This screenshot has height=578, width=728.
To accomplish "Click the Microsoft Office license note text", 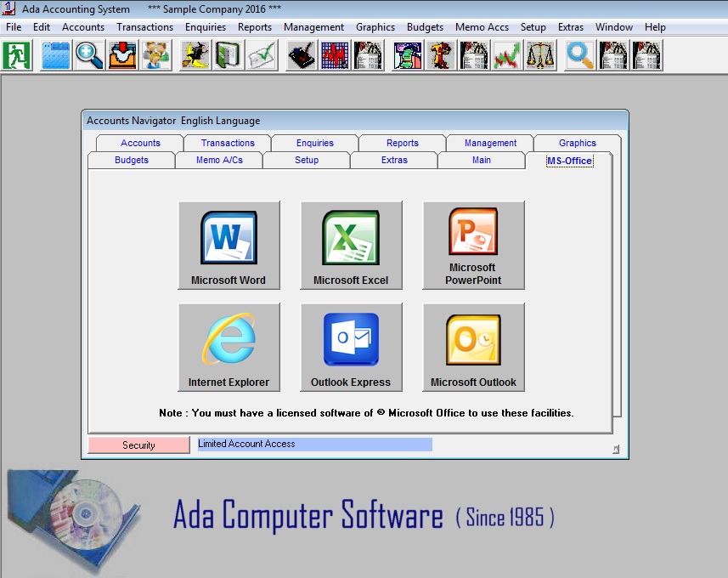I will pos(366,413).
